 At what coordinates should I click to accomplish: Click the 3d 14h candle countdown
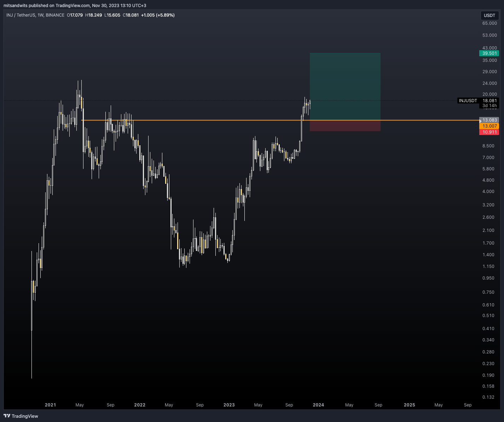[x=489, y=106]
